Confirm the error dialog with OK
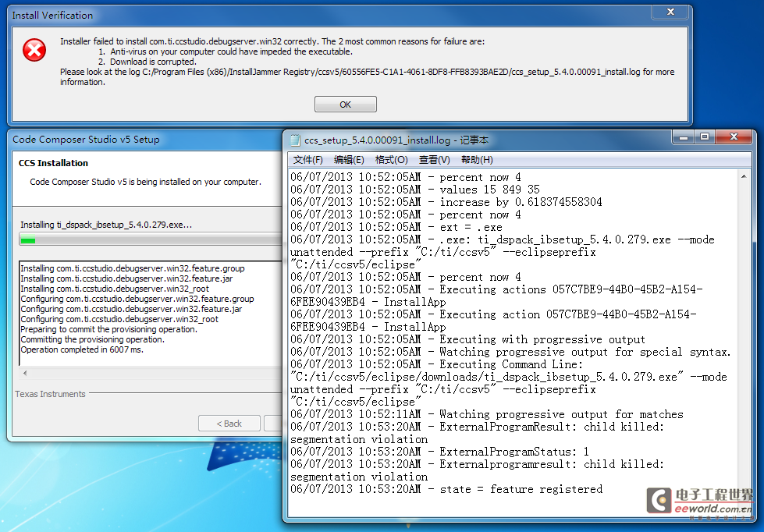This screenshot has width=764, height=532. (346, 105)
